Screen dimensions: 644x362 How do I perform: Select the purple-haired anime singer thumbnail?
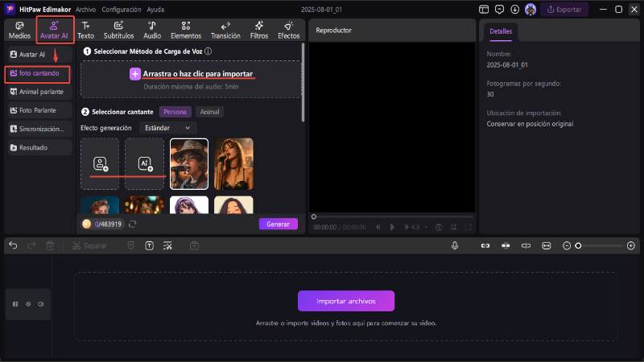189,205
